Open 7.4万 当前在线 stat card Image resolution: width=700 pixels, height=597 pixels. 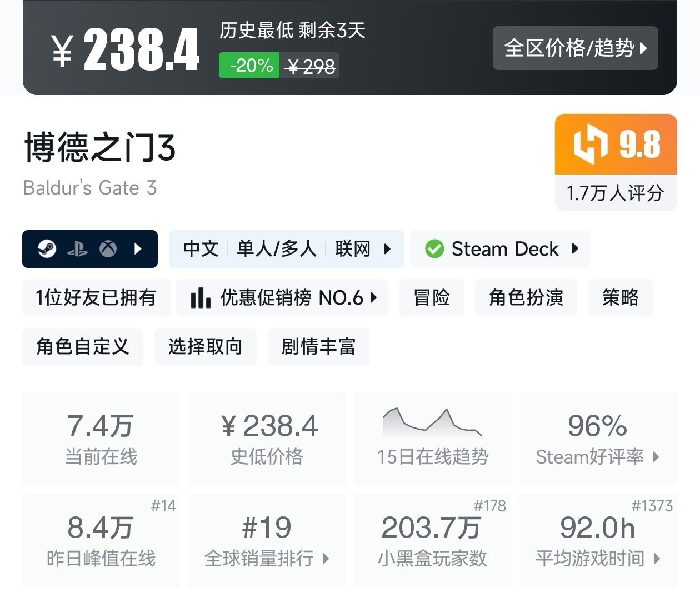[101, 439]
